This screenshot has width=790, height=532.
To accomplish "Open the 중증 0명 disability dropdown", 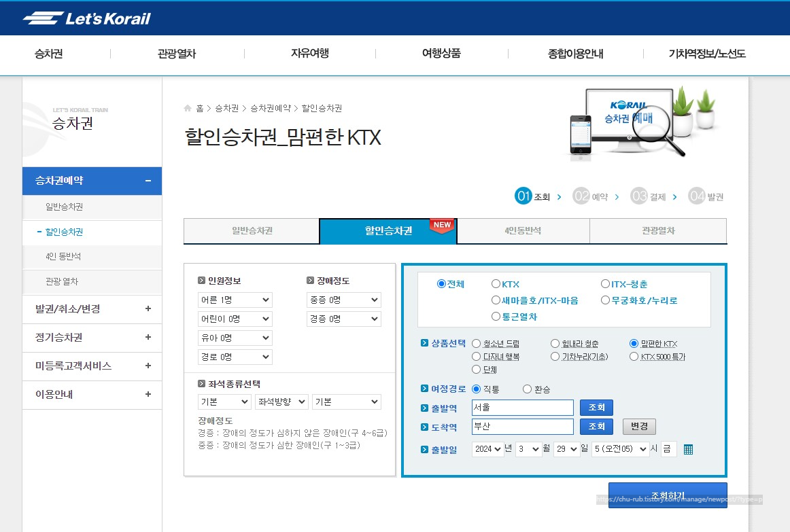I will pos(344,300).
